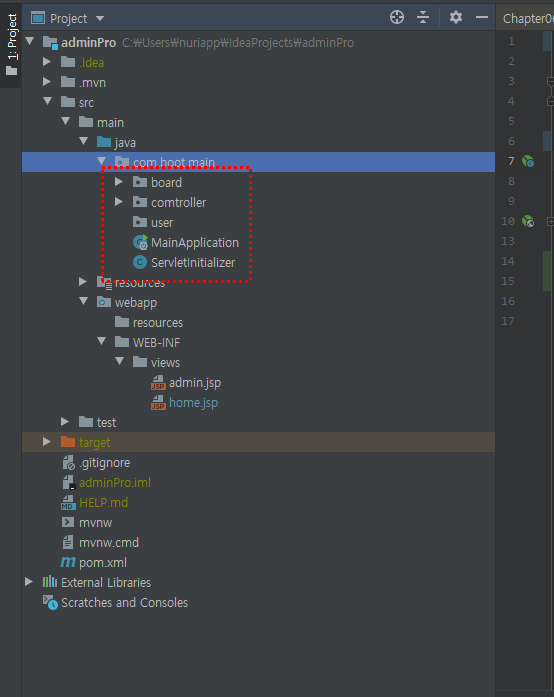This screenshot has height=697, width=554.
Task: Click the gutter icon on line 10
Action: tap(528, 221)
